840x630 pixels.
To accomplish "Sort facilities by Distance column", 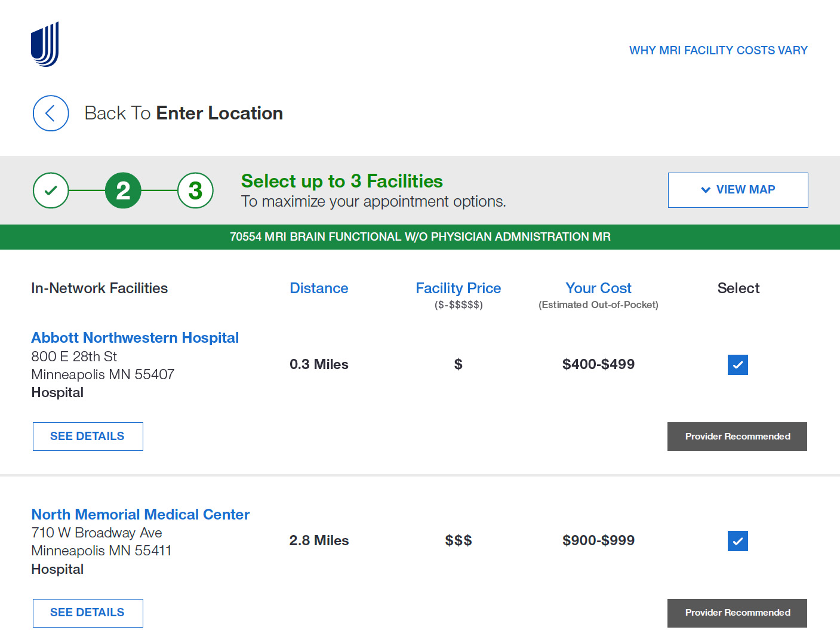I will (x=319, y=288).
